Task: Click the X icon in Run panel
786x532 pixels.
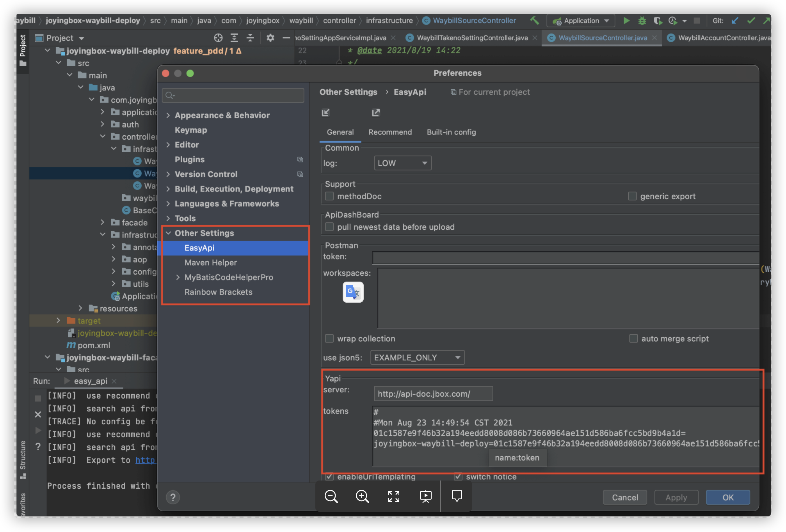Action: pyautogui.click(x=38, y=414)
